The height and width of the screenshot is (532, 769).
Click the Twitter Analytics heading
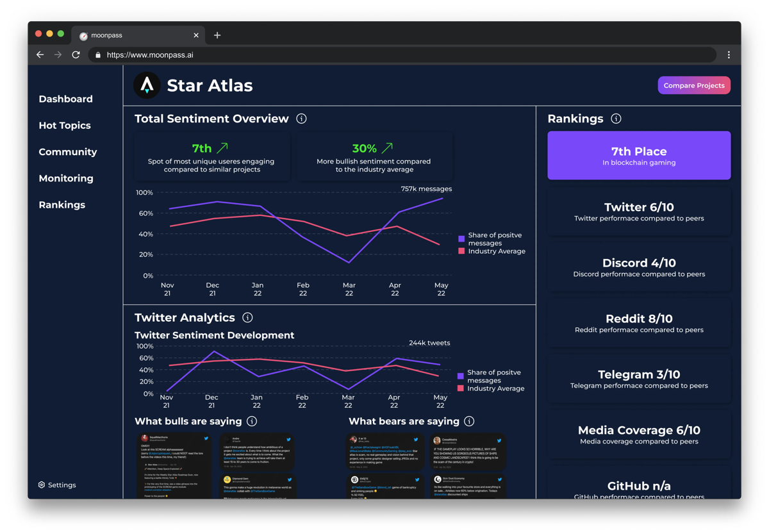point(185,317)
